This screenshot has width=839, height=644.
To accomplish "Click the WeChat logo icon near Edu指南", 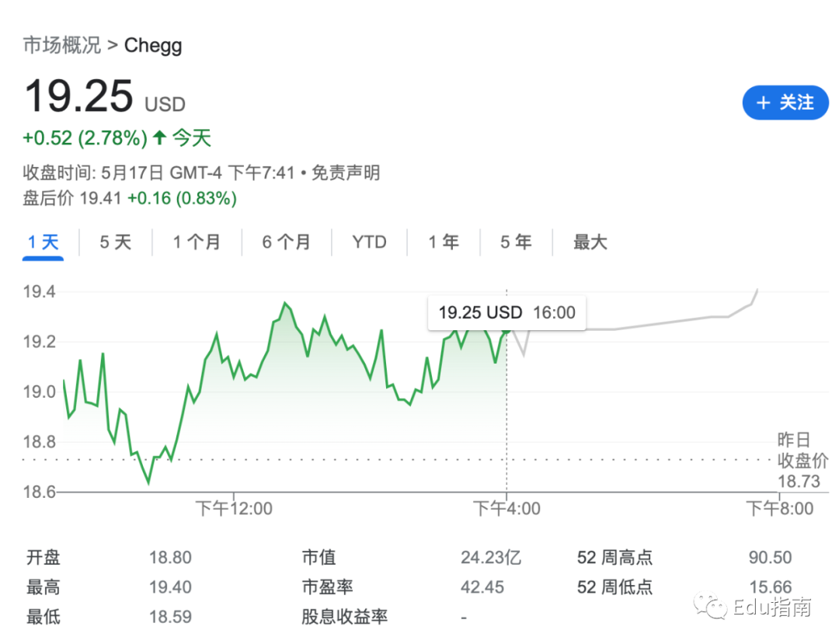I will pyautogui.click(x=710, y=606).
